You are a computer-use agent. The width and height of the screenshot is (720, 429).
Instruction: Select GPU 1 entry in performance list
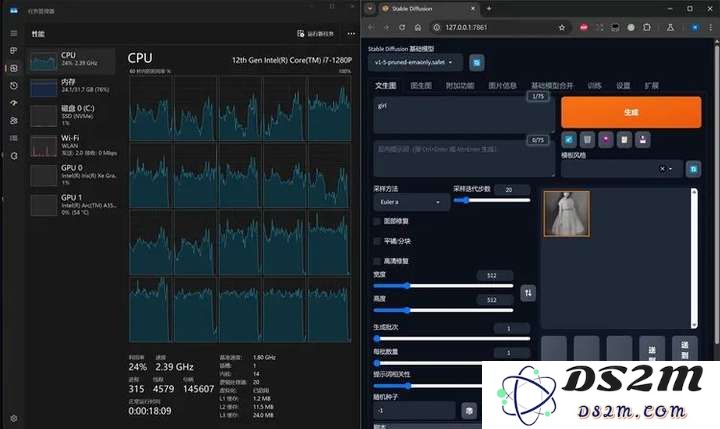[x=72, y=204]
